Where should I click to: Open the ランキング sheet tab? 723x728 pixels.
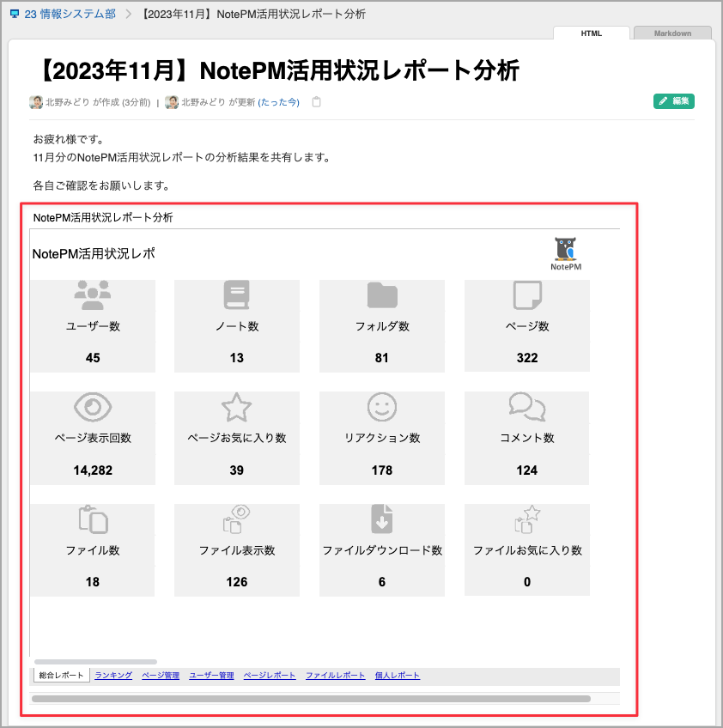(113, 676)
